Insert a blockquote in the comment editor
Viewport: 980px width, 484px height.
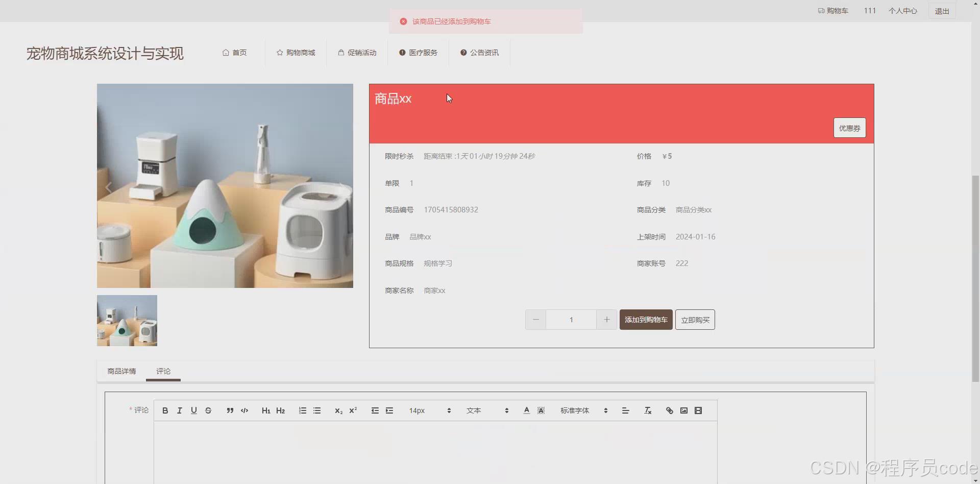click(x=230, y=410)
